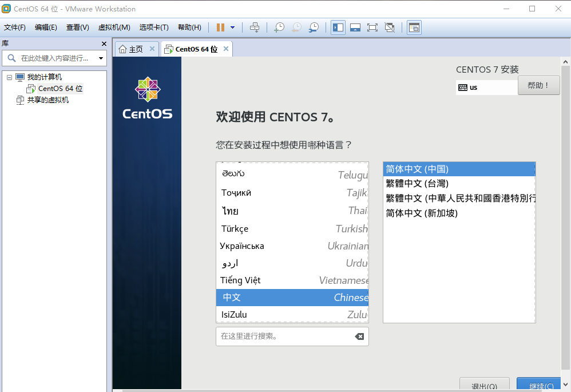571x392 pixels.
Task: Close the CentOS 64 位 tab
Action: [x=226, y=49]
